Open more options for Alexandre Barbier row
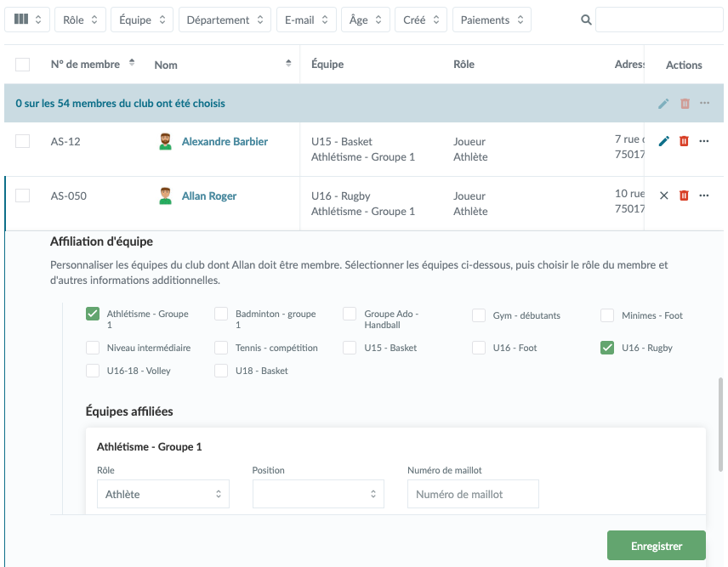 coord(704,141)
